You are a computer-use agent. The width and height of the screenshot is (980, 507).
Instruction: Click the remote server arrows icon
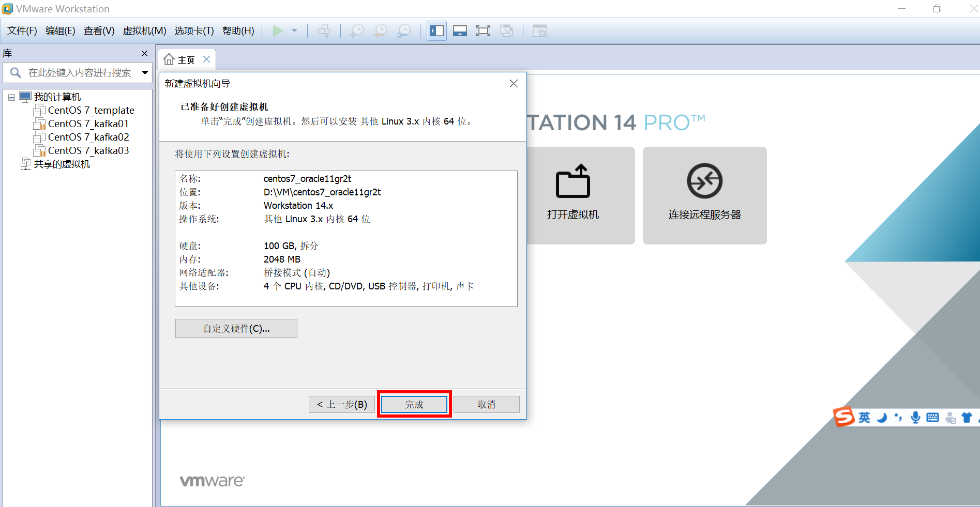click(705, 181)
